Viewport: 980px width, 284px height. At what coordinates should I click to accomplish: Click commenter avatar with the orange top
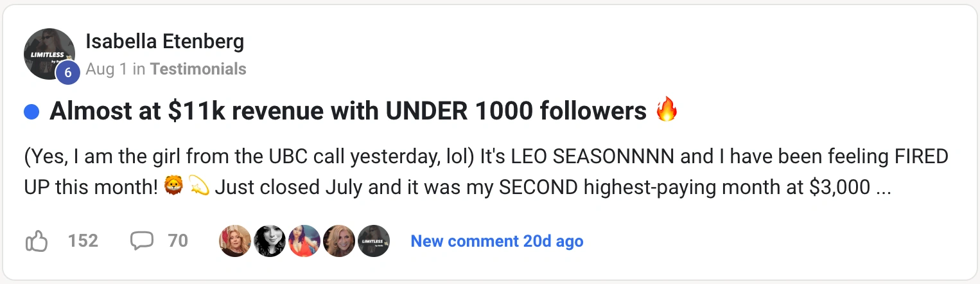point(304,242)
